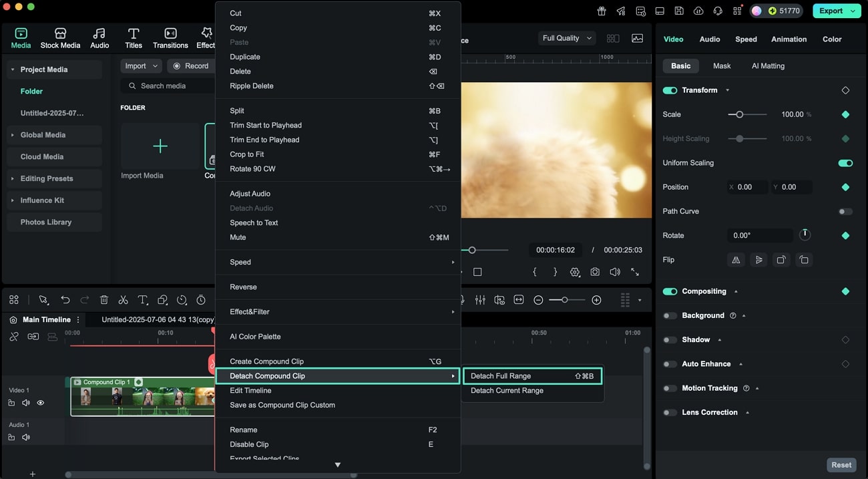Click the save floppy disk icon
Screen dimensions: 868x479
(679, 11)
